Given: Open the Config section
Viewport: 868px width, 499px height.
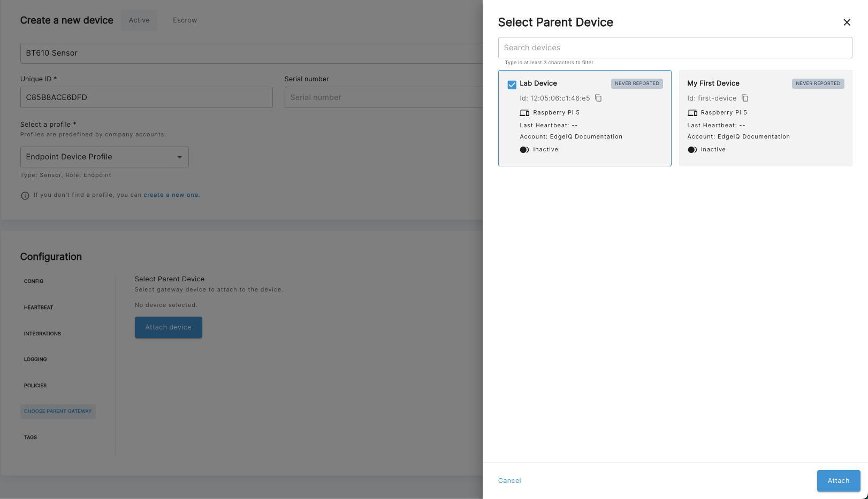Looking at the screenshot, I should 34,281.
